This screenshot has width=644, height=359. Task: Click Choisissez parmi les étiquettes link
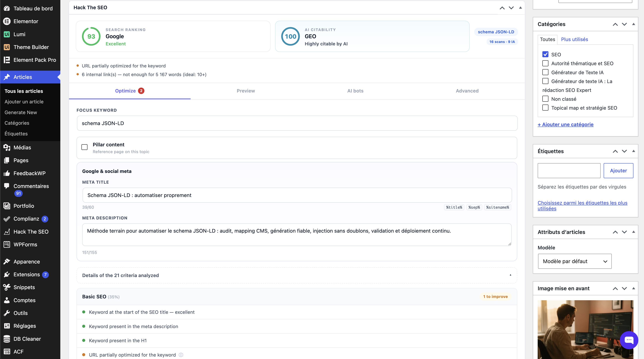(x=583, y=206)
